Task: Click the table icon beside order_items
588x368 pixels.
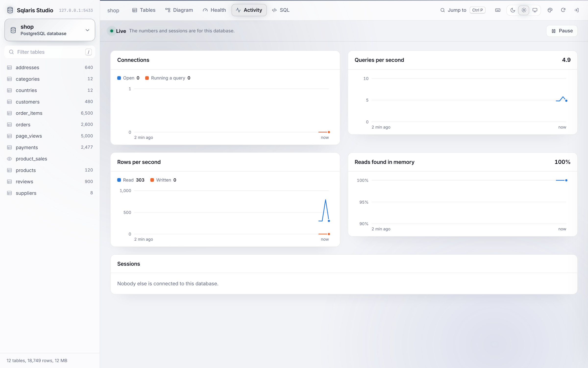Action: click(10, 113)
